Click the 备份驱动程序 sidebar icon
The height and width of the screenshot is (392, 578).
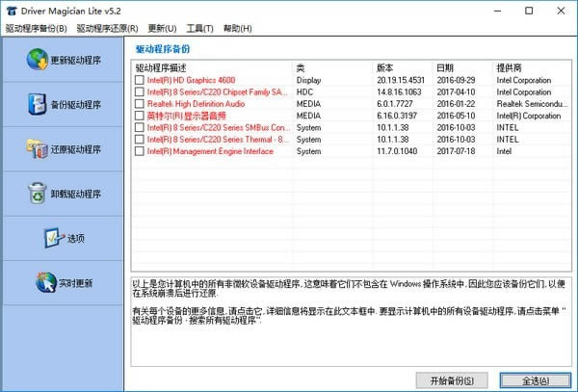pyautogui.click(x=34, y=105)
